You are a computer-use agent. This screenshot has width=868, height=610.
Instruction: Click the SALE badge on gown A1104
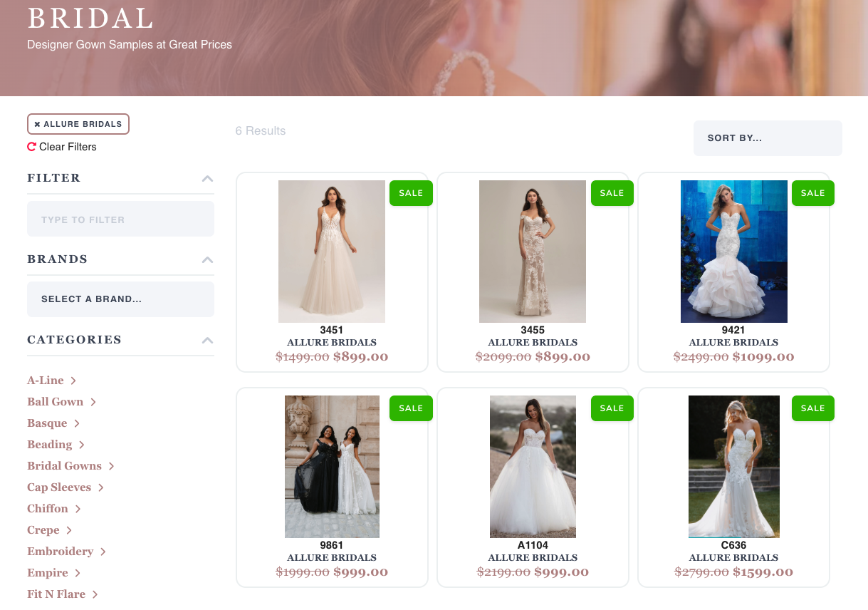click(x=612, y=408)
